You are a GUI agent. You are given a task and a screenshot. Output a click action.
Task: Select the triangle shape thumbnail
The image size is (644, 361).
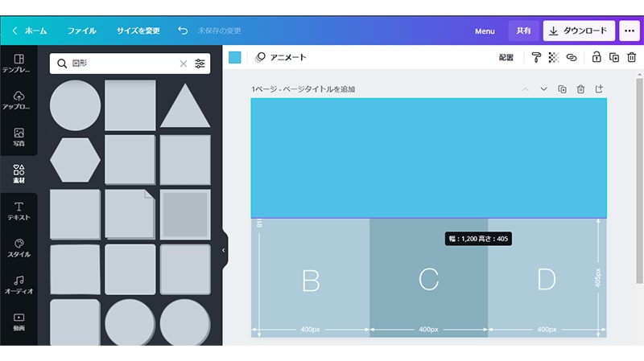(x=184, y=107)
